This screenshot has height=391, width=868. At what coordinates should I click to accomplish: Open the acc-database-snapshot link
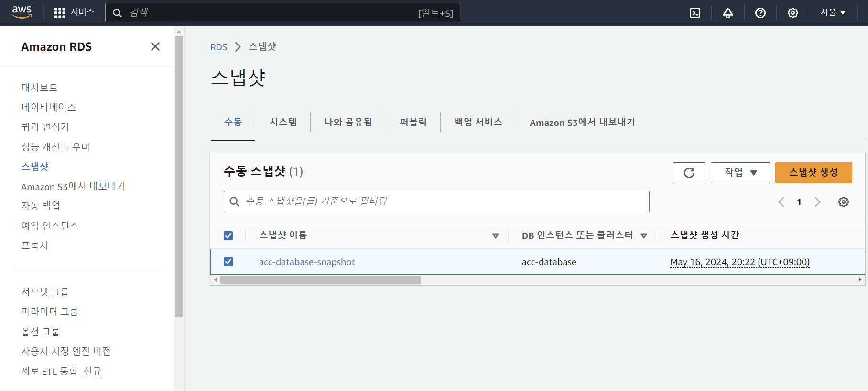[307, 262]
